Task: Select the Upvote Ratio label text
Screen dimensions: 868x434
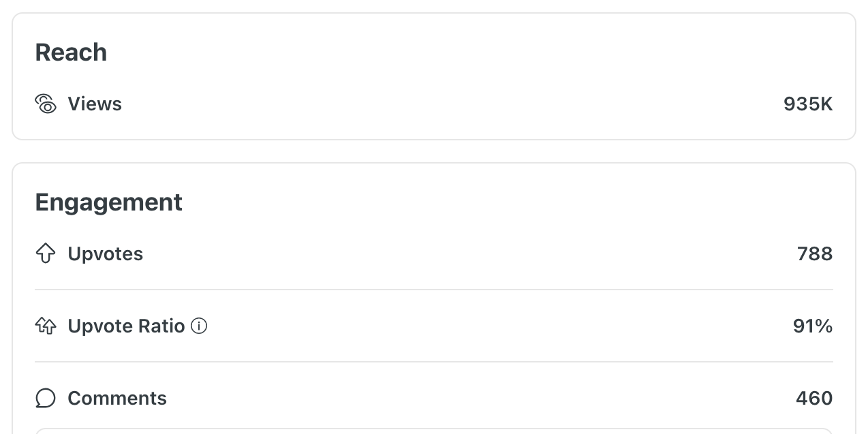Action: (126, 326)
